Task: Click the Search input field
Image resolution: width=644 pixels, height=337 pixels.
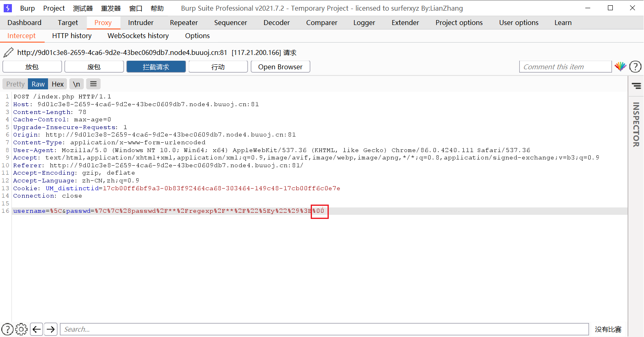Action: [325, 329]
